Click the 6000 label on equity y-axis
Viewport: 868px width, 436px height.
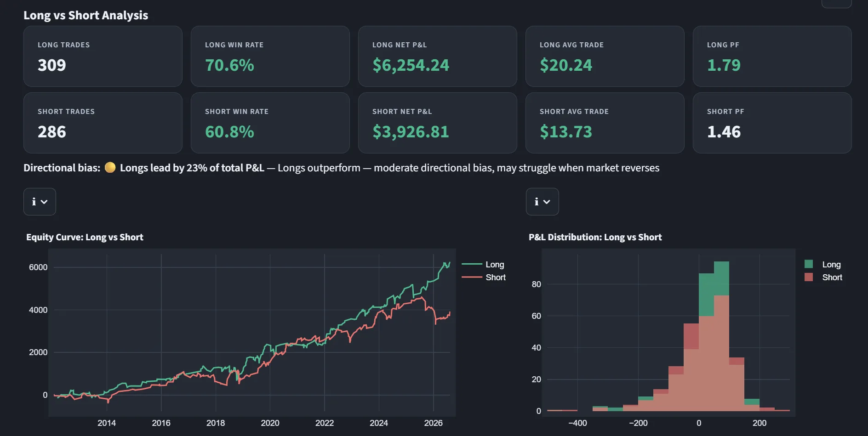[38, 267]
